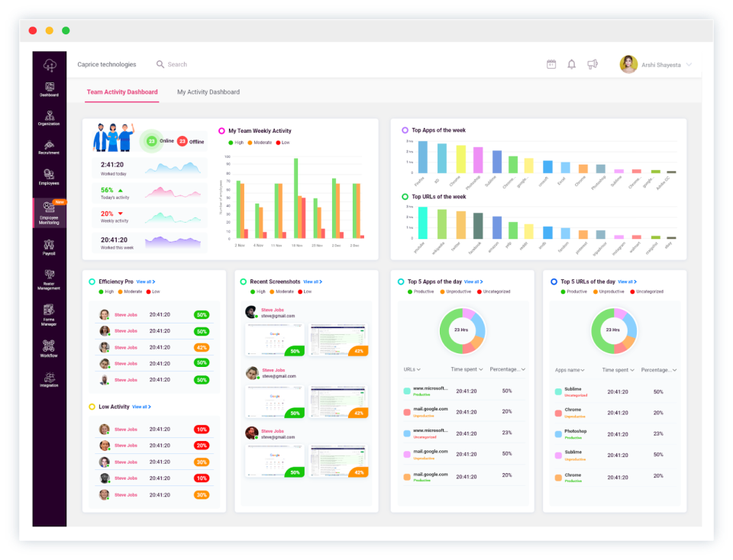Screen dimensions: 733x560
Task: Open View all in Efficiency Pro panel
Action: (145, 282)
